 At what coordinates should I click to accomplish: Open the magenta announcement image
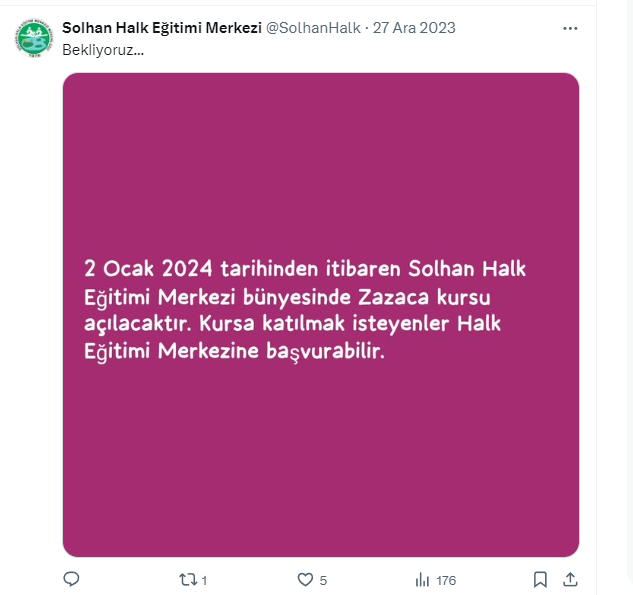point(321,315)
